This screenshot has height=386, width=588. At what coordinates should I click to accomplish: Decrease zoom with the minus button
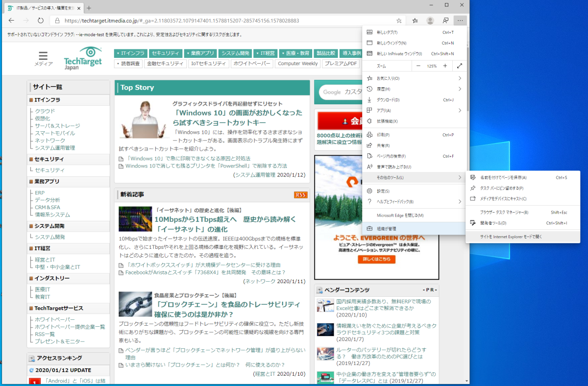tap(418, 66)
